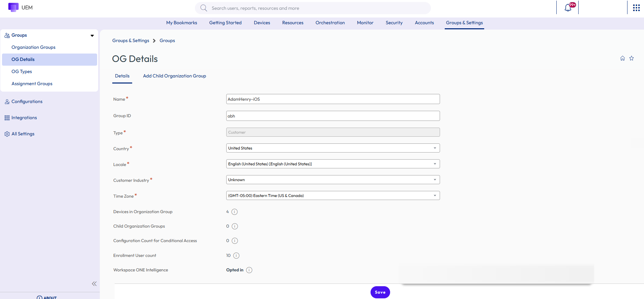Click the Enrollment User count value 10
Viewport: 644px width, 299px height.
point(228,256)
